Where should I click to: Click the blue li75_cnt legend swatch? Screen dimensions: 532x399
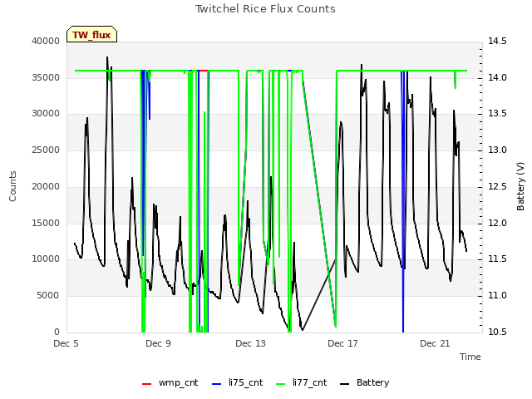[x=216, y=384]
